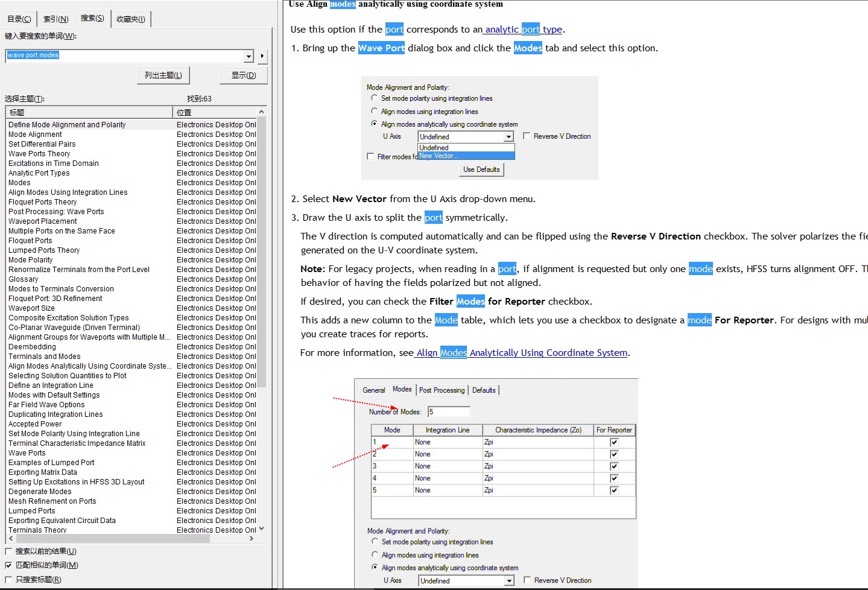868x590 pixels.
Task: Open the search keyword dropdown arrow
Action: (249, 56)
